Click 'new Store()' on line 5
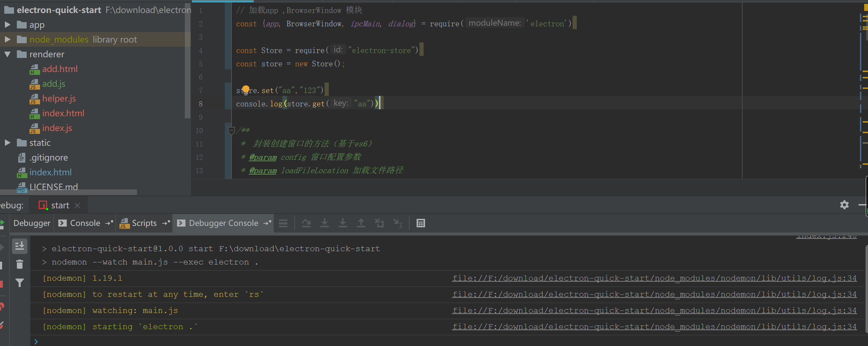The height and width of the screenshot is (346, 868). [318, 64]
